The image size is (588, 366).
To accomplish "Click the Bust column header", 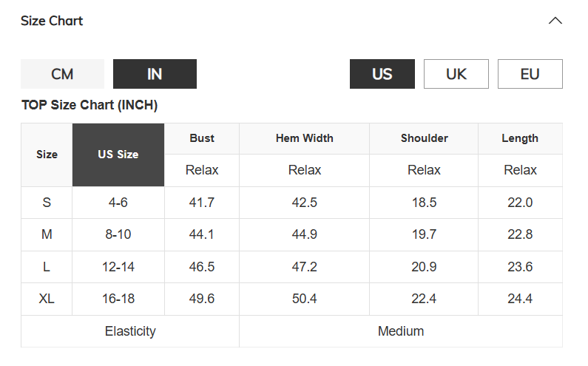I will (202, 138).
